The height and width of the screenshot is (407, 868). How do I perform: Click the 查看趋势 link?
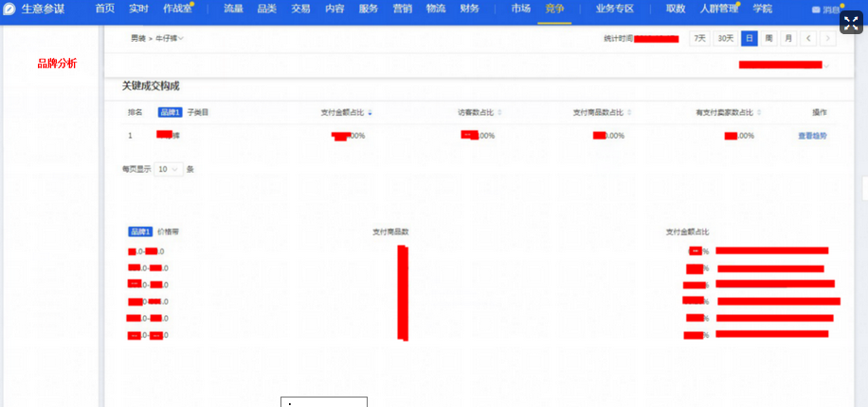[x=812, y=137]
